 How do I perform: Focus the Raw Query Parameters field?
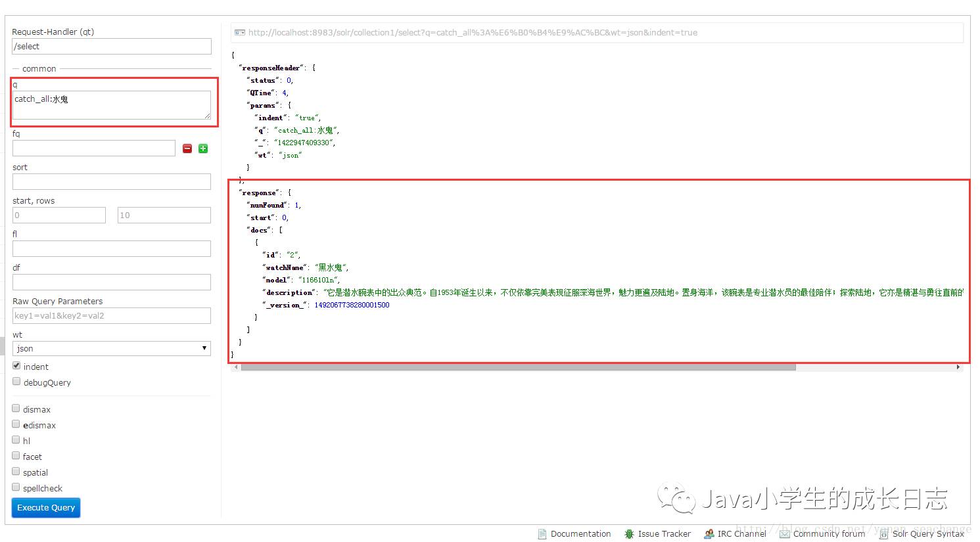112,315
